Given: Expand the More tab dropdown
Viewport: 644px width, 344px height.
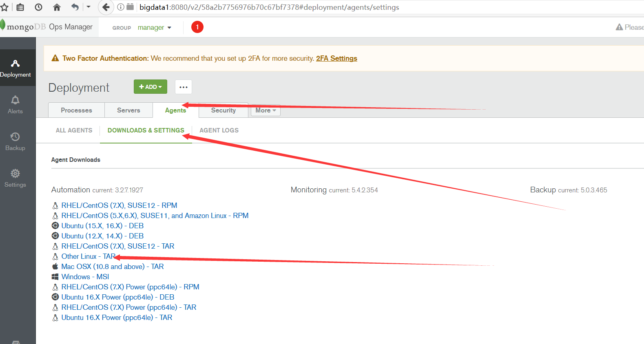Looking at the screenshot, I should pyautogui.click(x=266, y=110).
